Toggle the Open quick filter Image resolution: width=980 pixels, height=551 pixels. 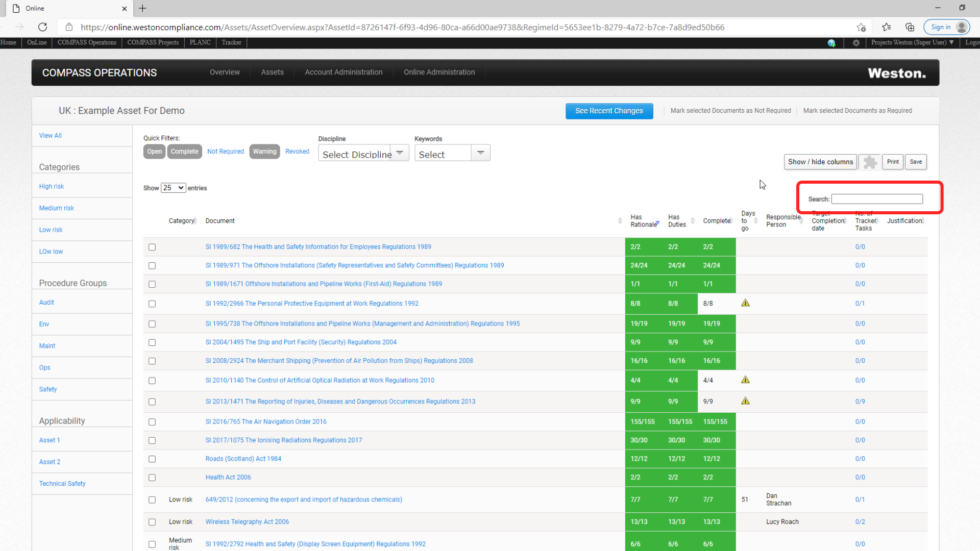coord(154,152)
